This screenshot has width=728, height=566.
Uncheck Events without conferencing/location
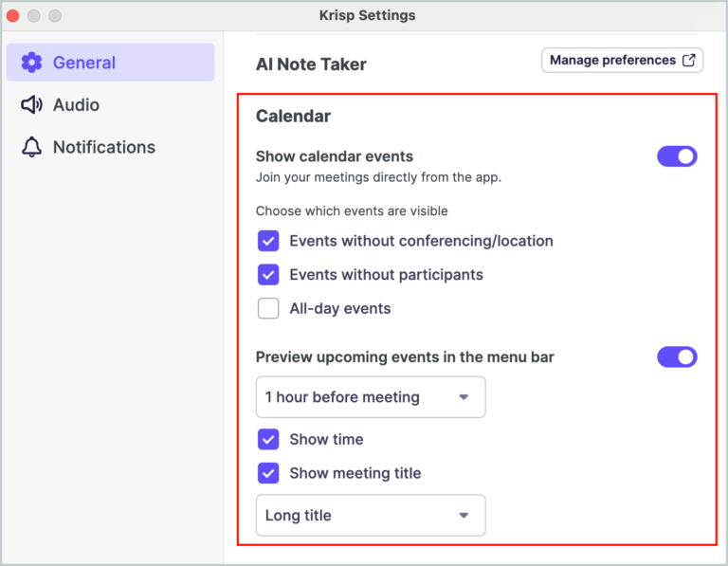pyautogui.click(x=268, y=241)
